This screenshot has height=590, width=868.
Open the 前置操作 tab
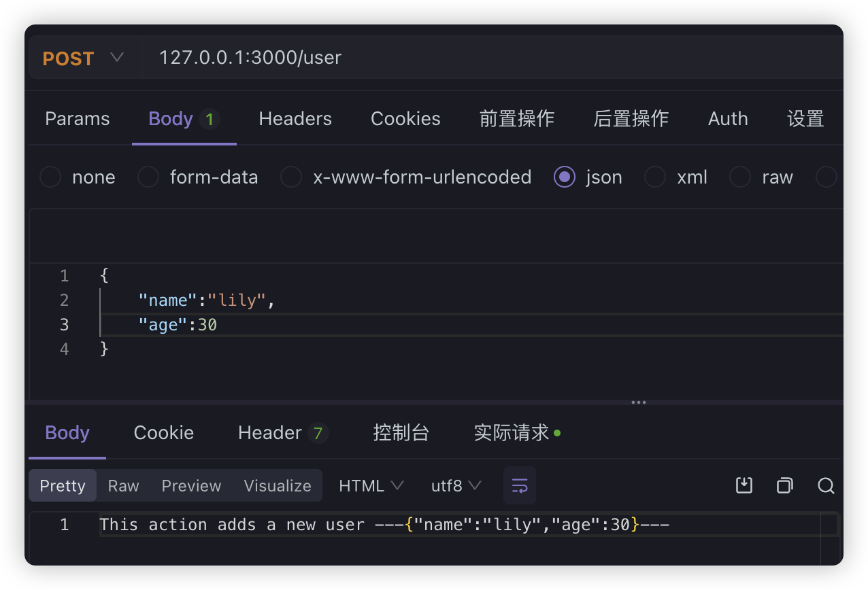pos(517,118)
